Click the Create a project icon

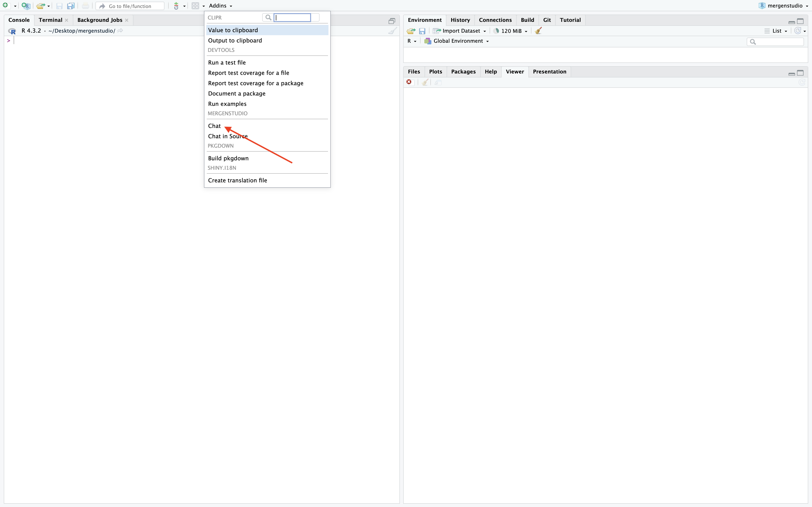click(26, 6)
